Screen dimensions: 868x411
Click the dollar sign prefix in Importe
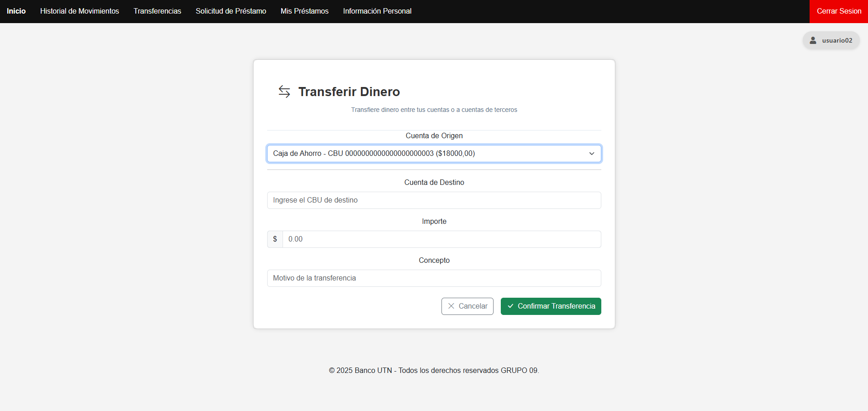(x=275, y=239)
